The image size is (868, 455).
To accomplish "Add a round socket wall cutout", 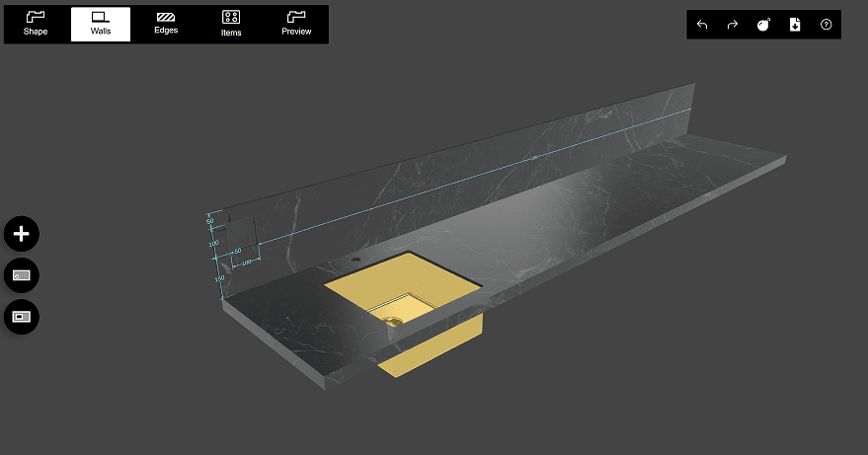I will click(22, 275).
